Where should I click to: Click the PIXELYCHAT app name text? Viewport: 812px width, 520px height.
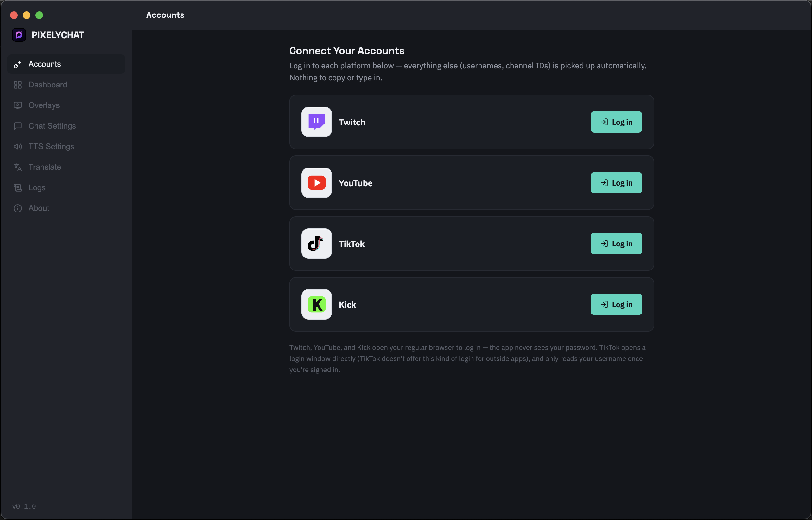pyautogui.click(x=58, y=35)
